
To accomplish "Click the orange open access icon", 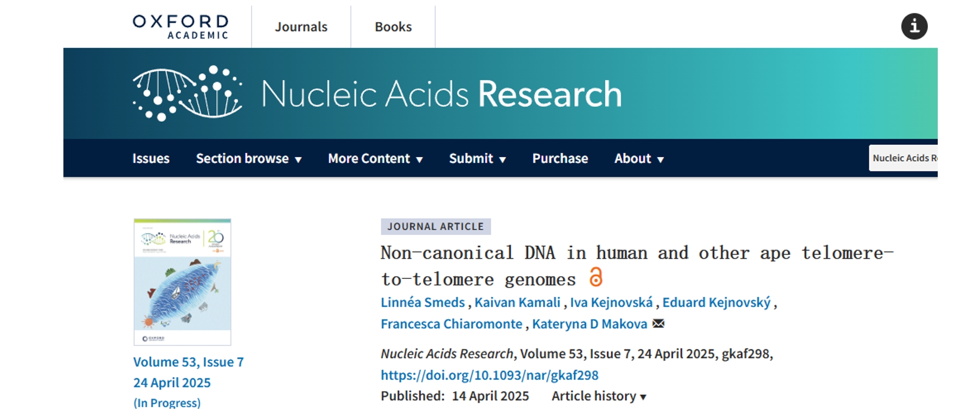I will tap(596, 277).
